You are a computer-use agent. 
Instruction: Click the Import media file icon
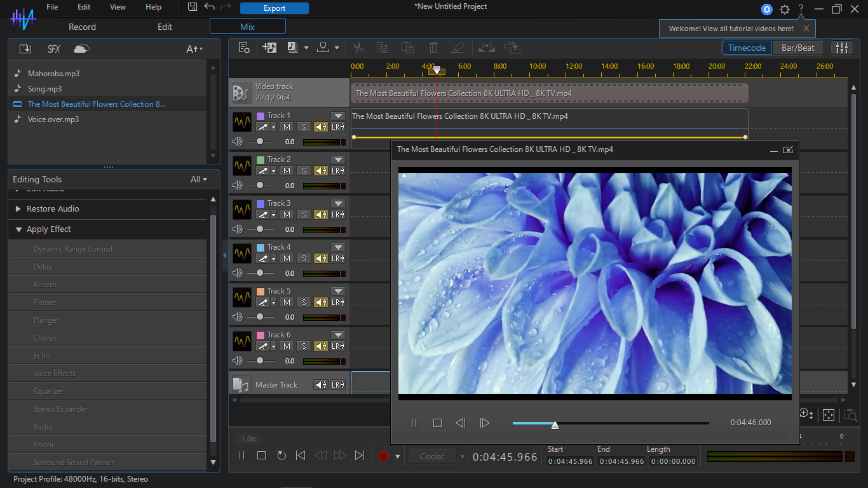tap(25, 49)
